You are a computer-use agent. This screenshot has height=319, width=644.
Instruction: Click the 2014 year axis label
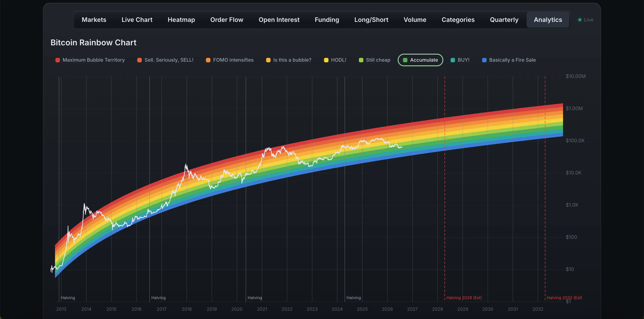coord(86,309)
